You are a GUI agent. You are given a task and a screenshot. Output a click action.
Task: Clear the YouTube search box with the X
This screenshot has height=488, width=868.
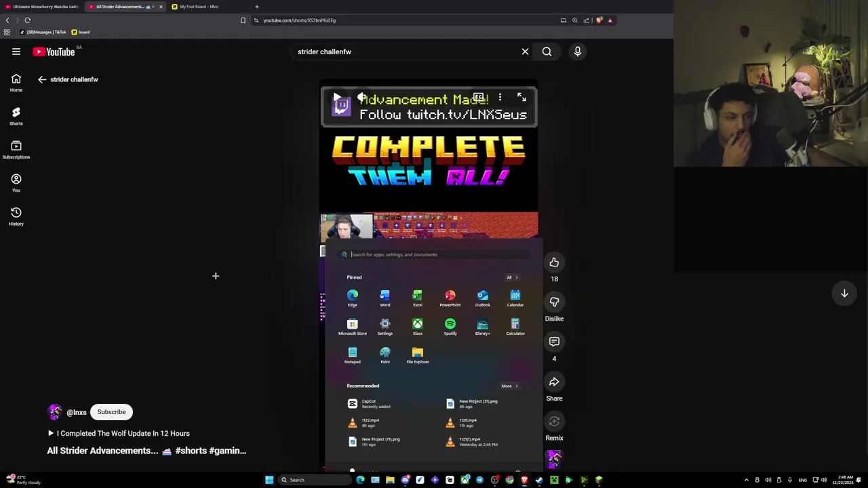525,52
